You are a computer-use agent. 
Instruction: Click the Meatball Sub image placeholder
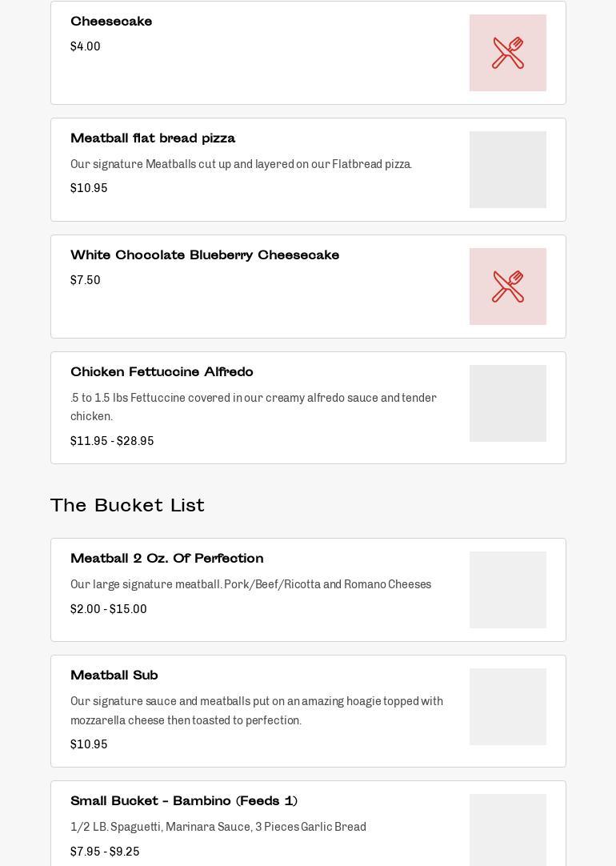pyautogui.click(x=508, y=707)
